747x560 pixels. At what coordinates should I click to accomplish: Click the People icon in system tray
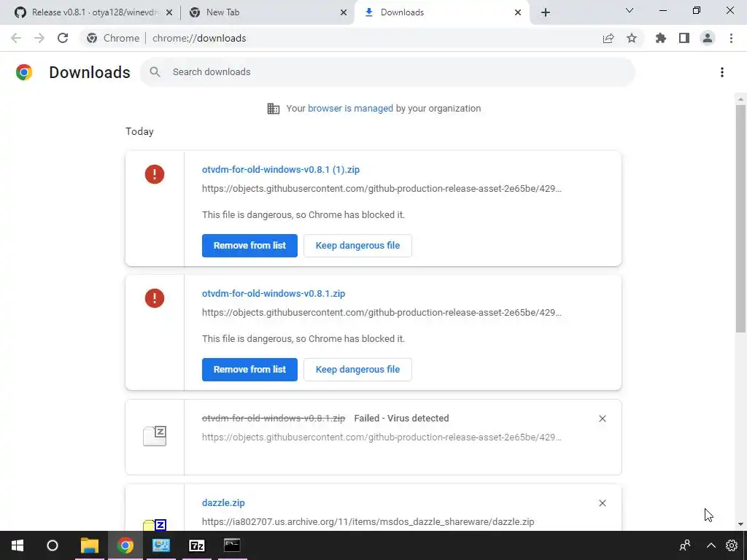point(685,545)
